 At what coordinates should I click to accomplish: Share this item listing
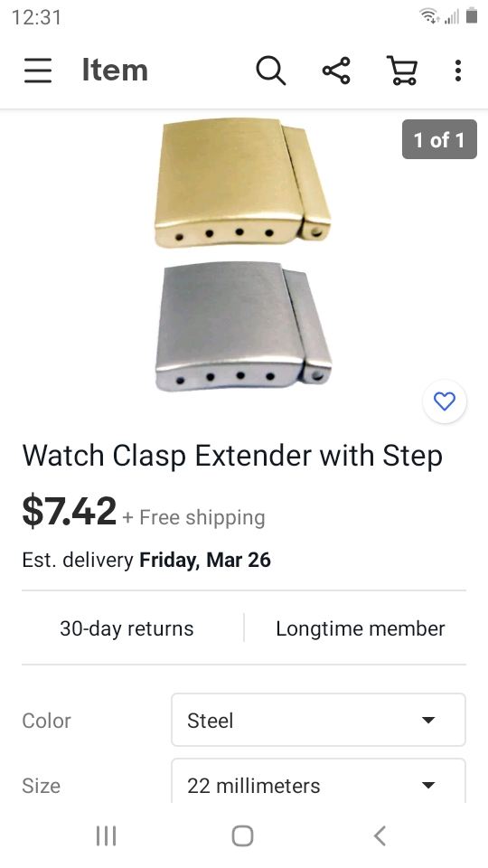336,71
